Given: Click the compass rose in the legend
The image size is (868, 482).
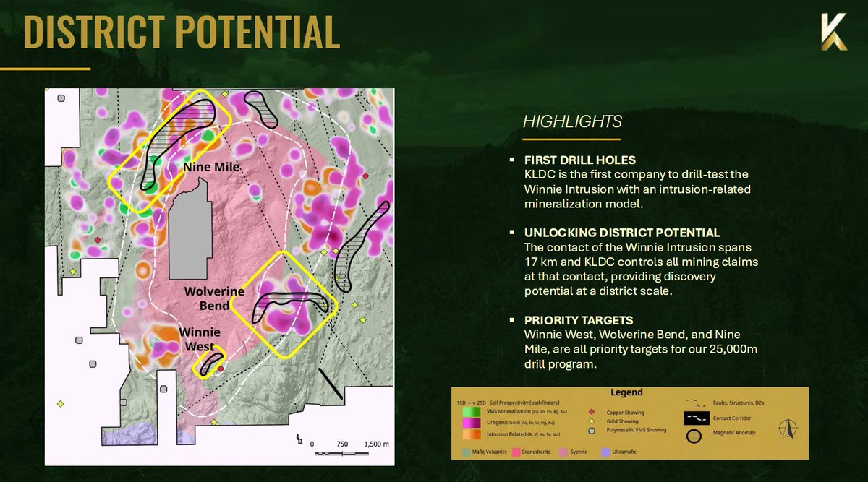Looking at the screenshot, I should click(788, 428).
